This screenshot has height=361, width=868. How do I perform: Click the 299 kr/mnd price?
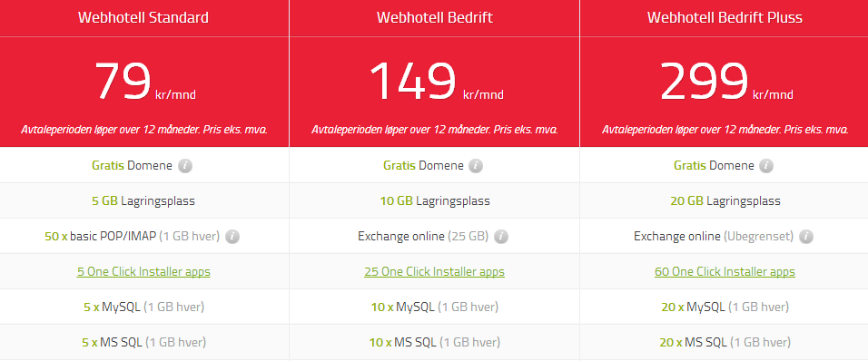tap(726, 82)
